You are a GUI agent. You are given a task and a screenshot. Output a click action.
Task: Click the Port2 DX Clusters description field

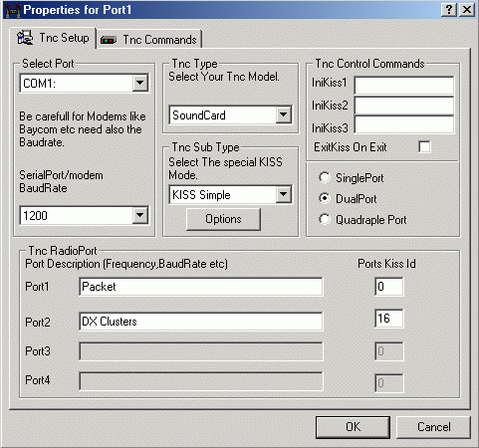[201, 322]
